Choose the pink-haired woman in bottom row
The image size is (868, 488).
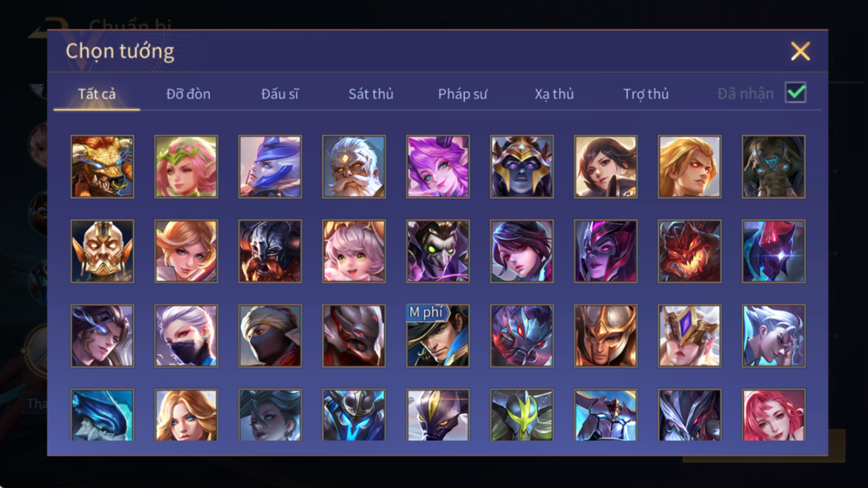(x=774, y=415)
